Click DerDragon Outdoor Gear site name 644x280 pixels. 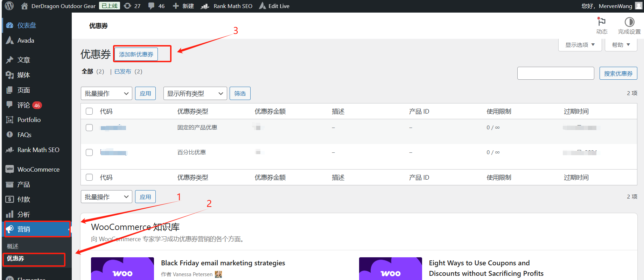(x=63, y=6)
